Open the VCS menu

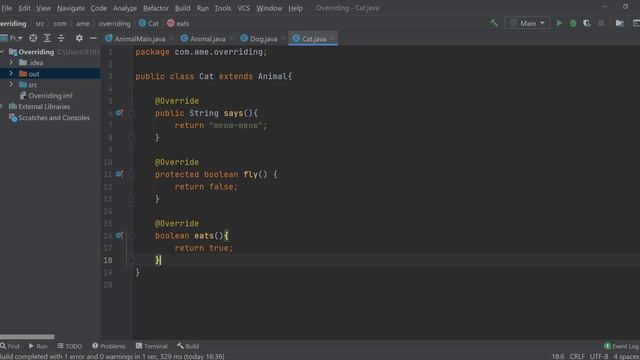point(244,8)
